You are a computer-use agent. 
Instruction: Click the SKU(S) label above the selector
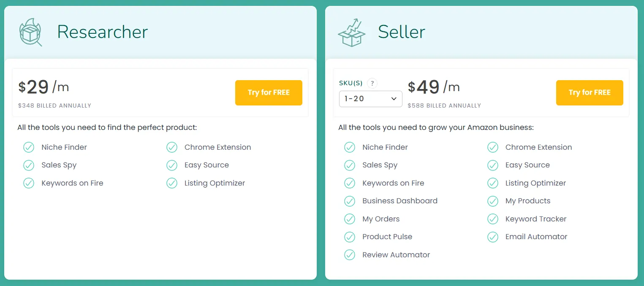(351, 83)
